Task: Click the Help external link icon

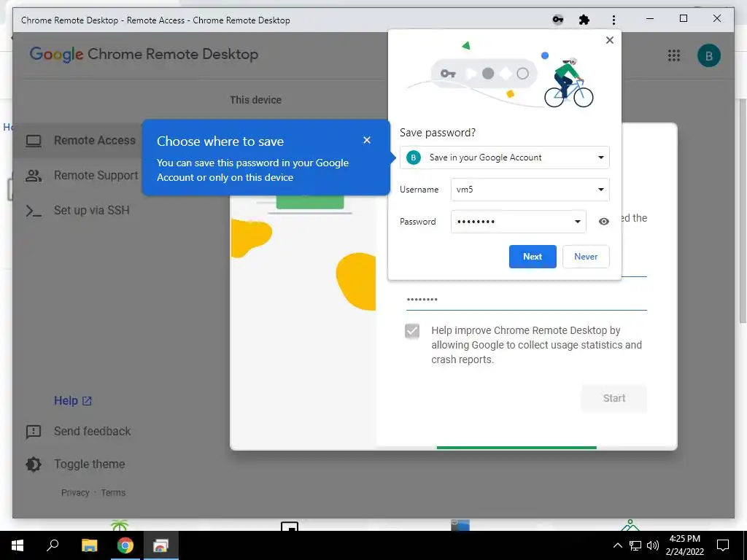Action: [88, 401]
